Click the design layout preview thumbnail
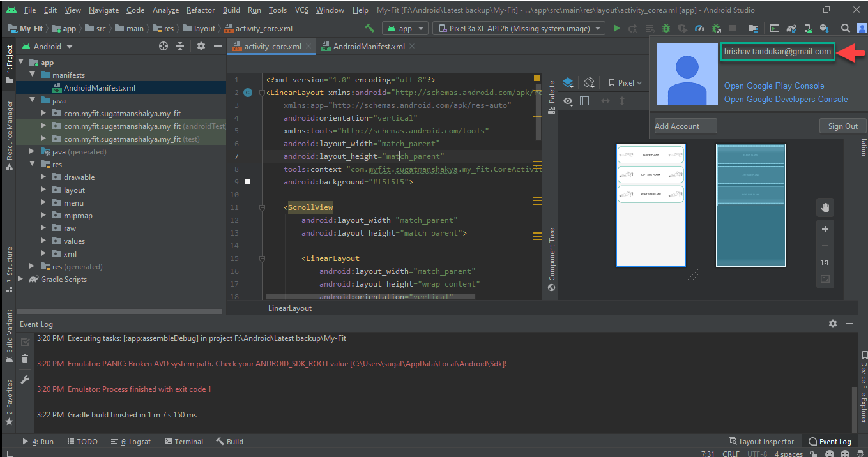 [x=651, y=205]
